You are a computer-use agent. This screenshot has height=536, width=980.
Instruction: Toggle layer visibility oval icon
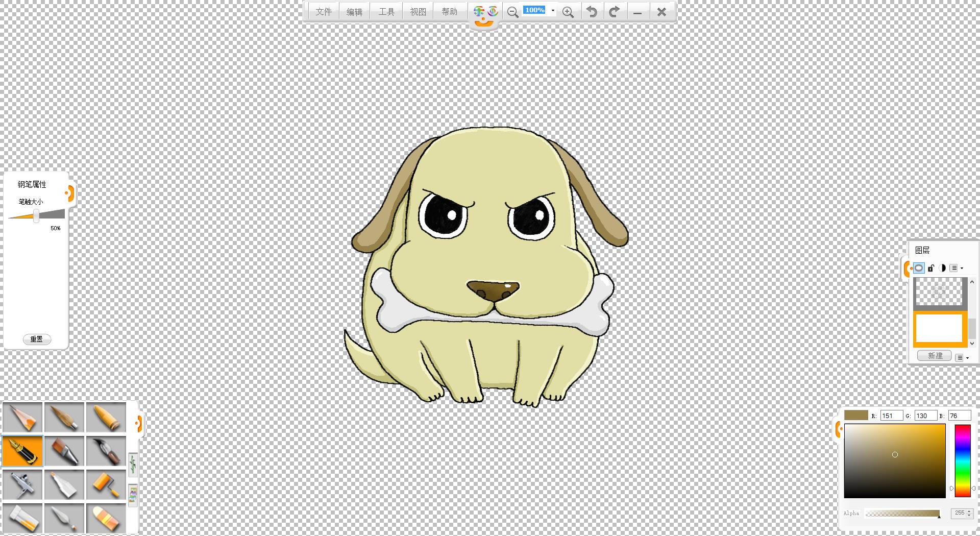[919, 268]
